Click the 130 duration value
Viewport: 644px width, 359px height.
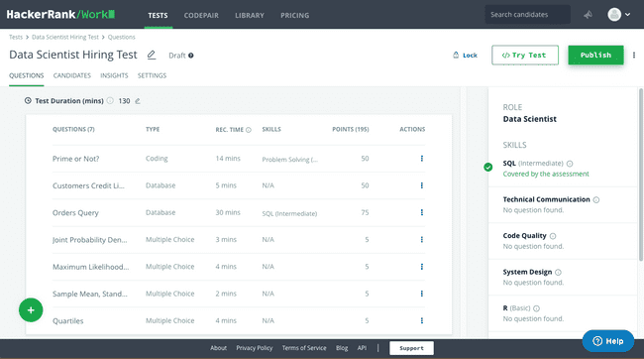pyautogui.click(x=124, y=101)
